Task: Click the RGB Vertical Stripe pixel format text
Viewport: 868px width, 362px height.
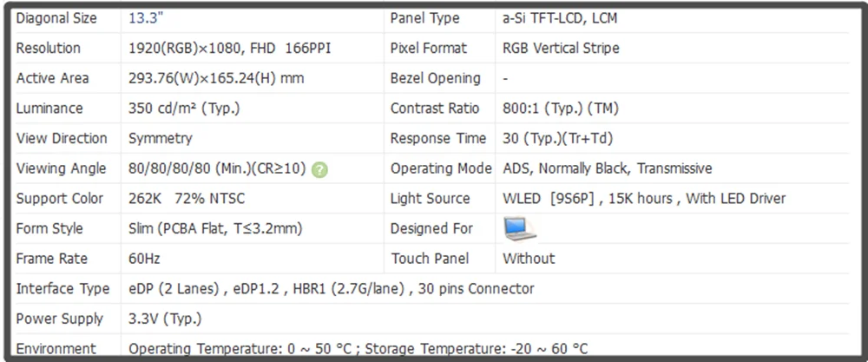Action: coord(561,48)
